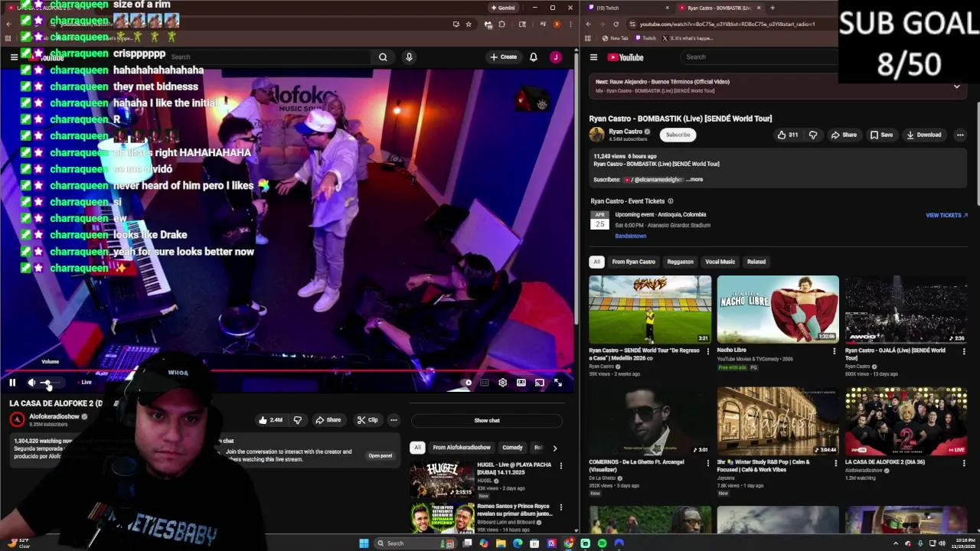This screenshot has width=980, height=551.
Task: Click Search field in right YouTube
Action: [758, 57]
